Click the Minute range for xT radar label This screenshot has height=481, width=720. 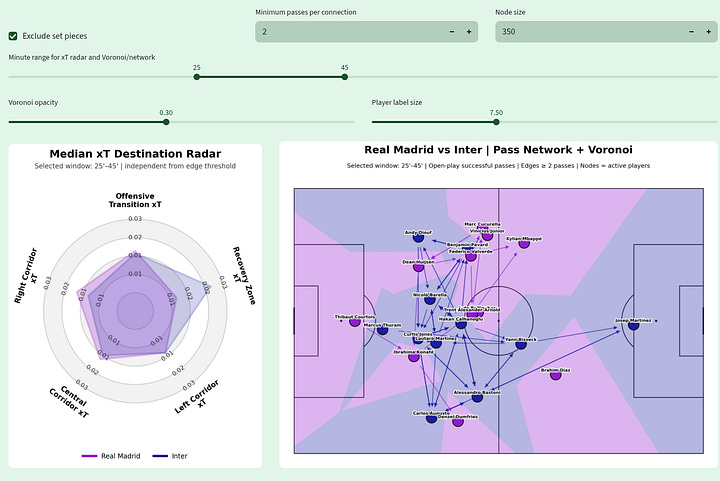(82, 57)
